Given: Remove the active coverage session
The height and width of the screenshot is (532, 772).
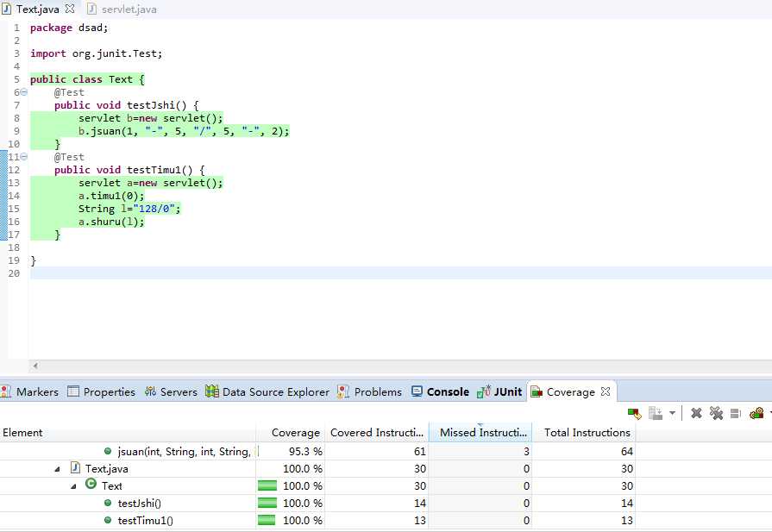Looking at the screenshot, I should [x=696, y=413].
